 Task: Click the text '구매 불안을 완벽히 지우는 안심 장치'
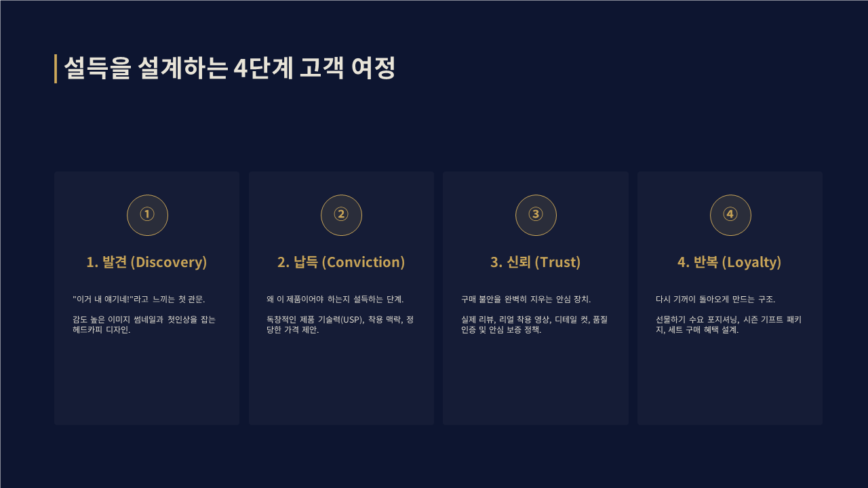point(526,299)
